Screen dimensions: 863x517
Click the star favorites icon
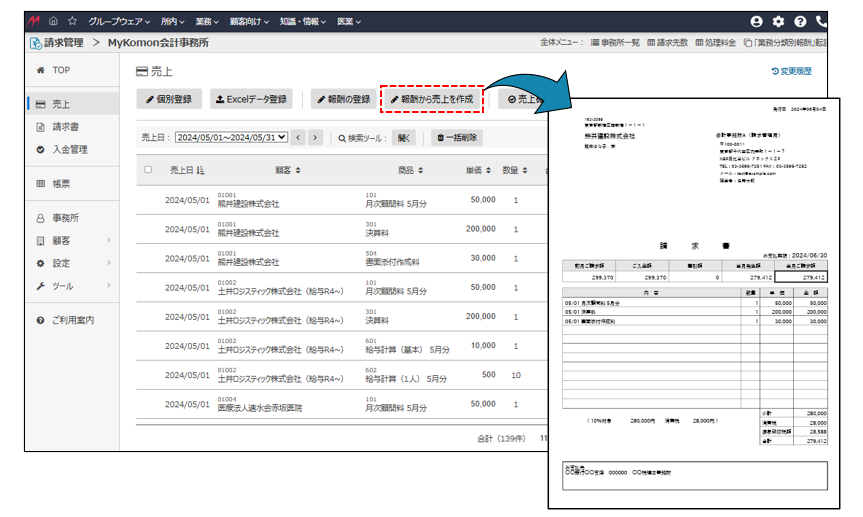coord(72,21)
